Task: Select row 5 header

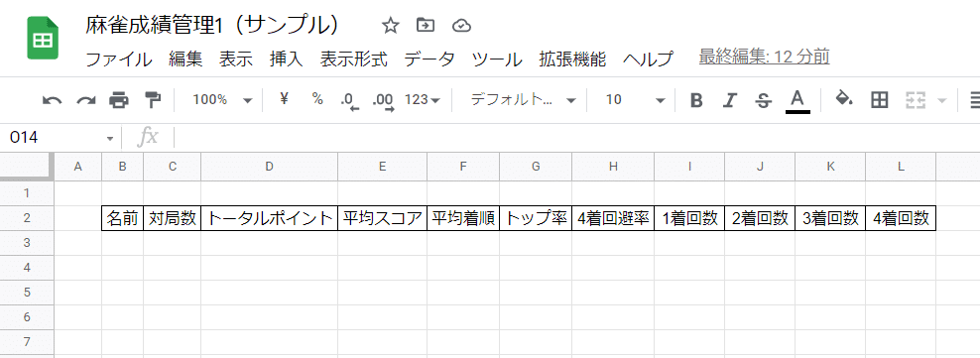Action: (x=27, y=293)
